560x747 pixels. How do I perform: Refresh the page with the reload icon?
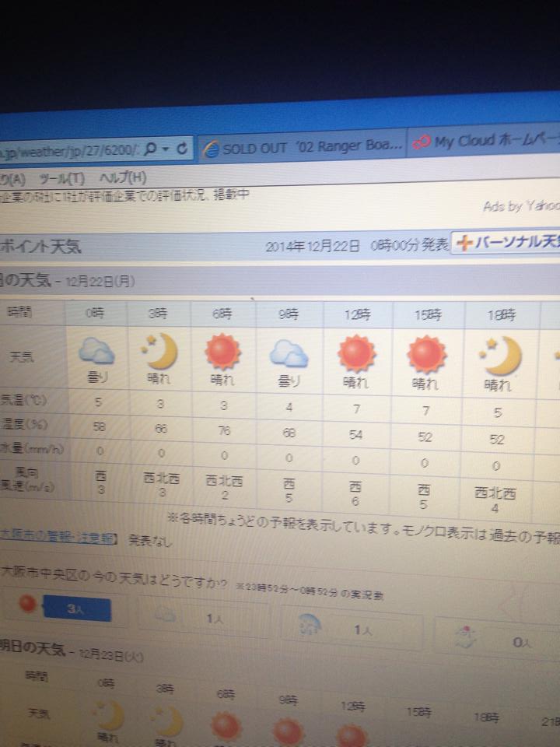point(183,148)
